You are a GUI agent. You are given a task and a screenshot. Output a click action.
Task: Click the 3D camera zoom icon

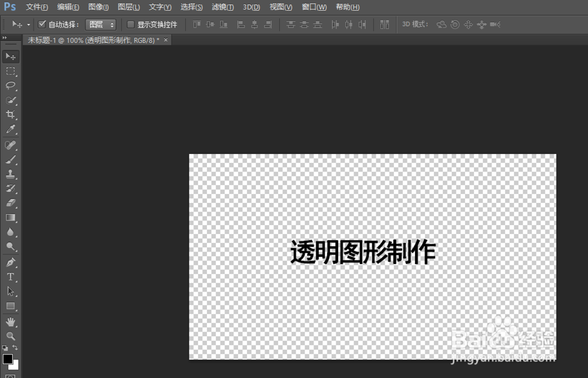click(495, 24)
